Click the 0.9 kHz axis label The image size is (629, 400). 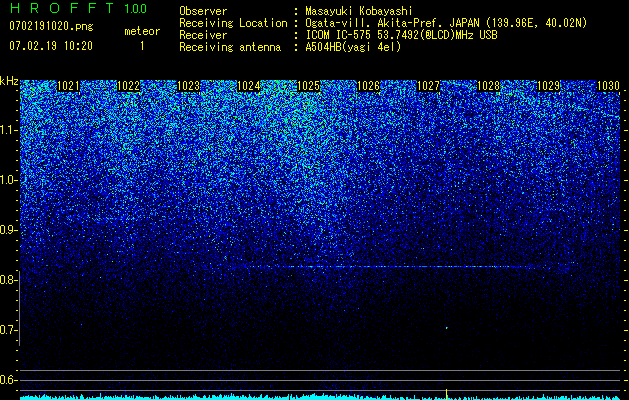[x=8, y=230]
